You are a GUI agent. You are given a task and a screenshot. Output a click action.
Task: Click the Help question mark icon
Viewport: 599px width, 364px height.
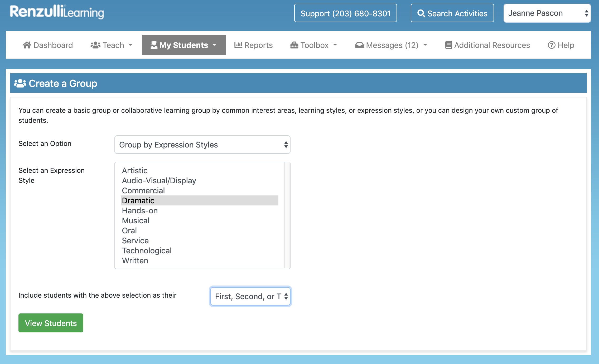(x=552, y=45)
